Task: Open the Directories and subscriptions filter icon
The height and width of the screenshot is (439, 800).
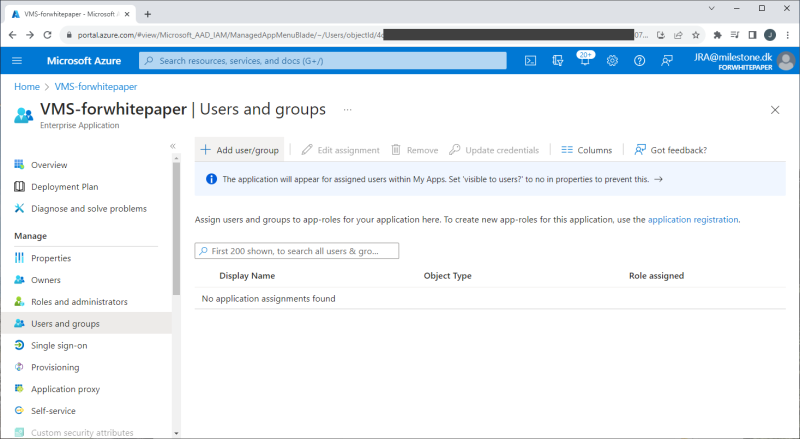Action: pos(558,61)
